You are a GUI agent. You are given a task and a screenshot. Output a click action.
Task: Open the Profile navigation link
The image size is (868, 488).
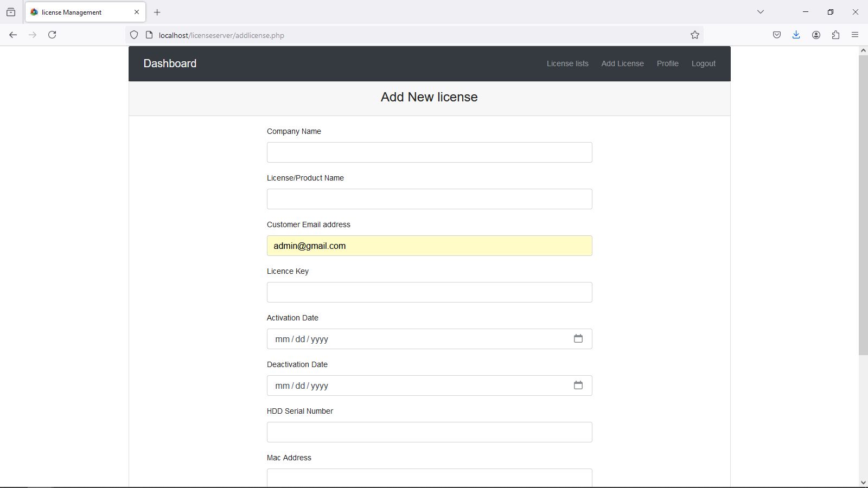(667, 63)
